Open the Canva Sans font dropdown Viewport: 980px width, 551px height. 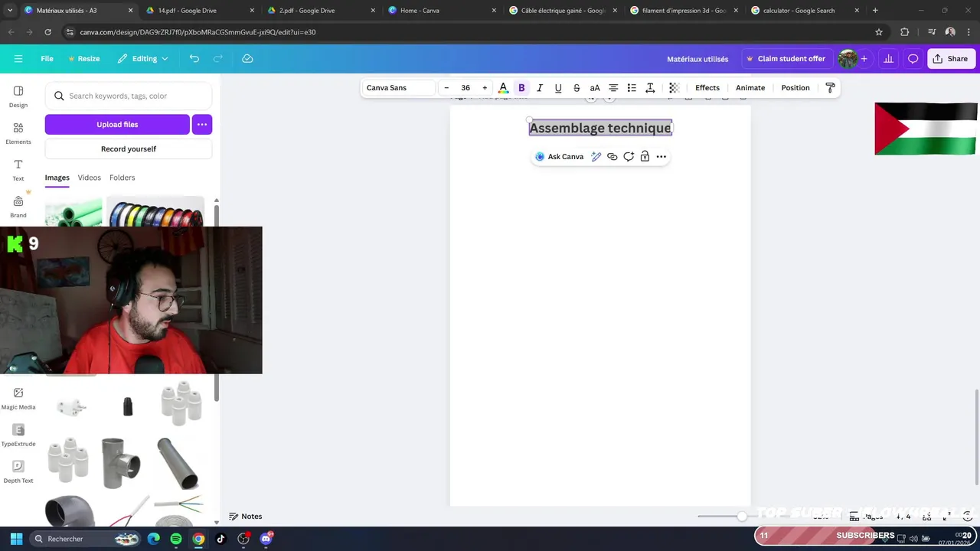397,88
